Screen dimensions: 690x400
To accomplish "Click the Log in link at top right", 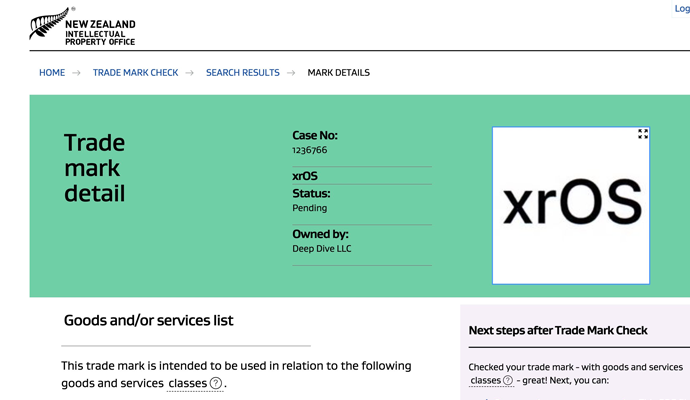I will point(682,9).
